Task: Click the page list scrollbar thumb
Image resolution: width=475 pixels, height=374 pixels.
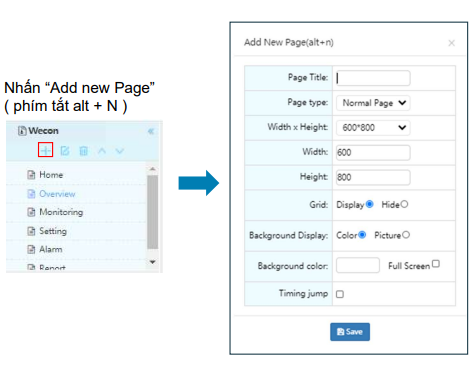Action: tap(152, 212)
